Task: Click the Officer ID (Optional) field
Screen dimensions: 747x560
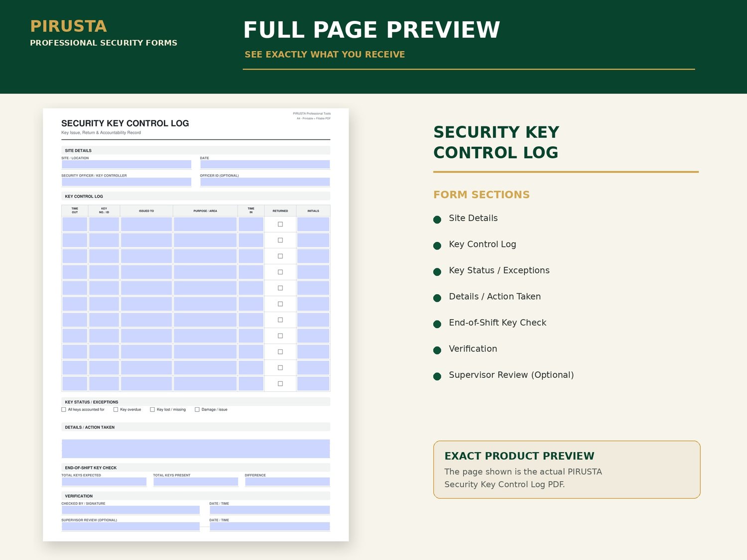Action: [x=265, y=182]
